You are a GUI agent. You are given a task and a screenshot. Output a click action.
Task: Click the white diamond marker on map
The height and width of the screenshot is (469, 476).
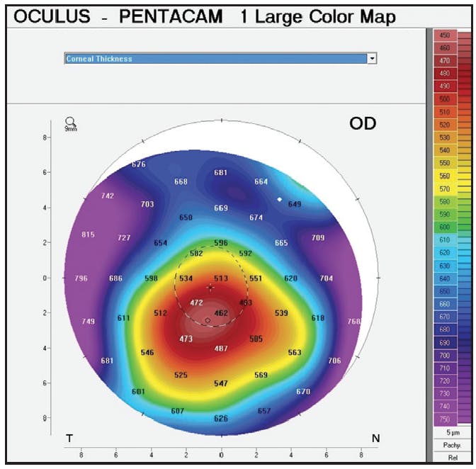click(x=280, y=200)
